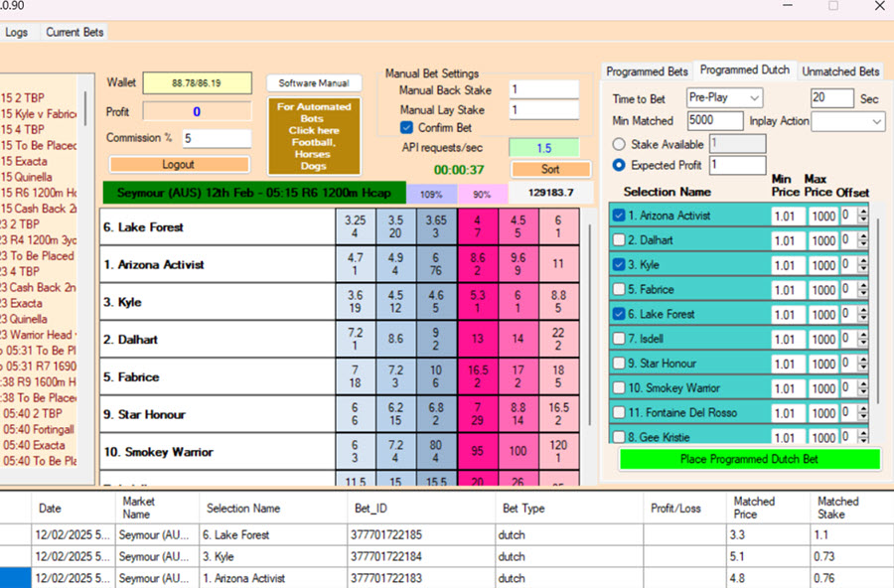
Task: Decrease the Offset stepper for Lake Forest
Action: (x=862, y=319)
